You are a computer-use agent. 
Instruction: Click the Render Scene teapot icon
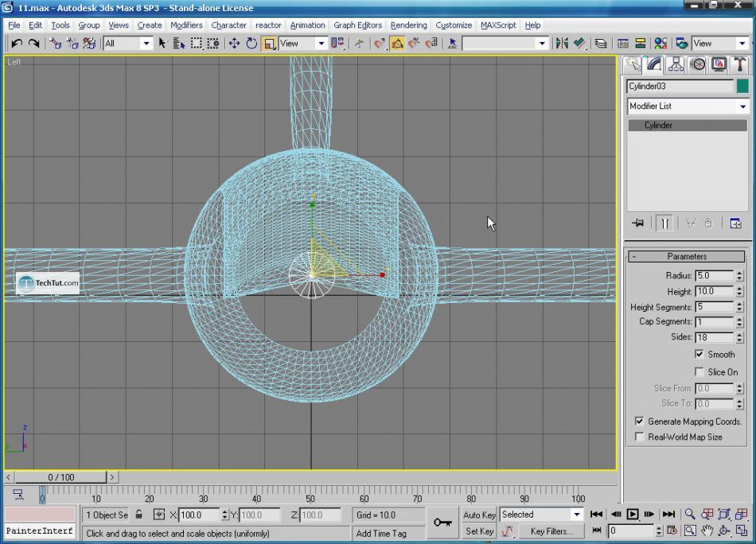pos(682,44)
